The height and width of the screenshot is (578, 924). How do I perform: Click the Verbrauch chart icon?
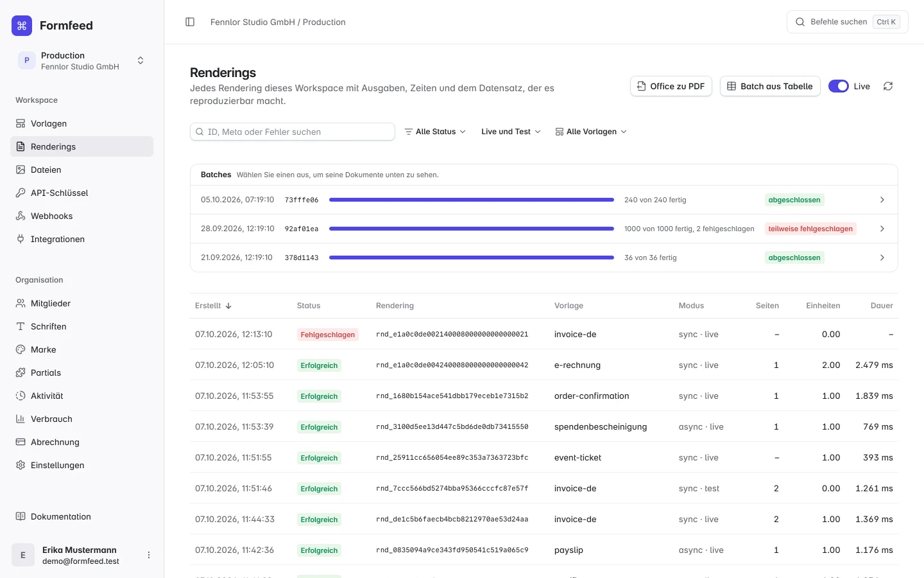click(21, 419)
